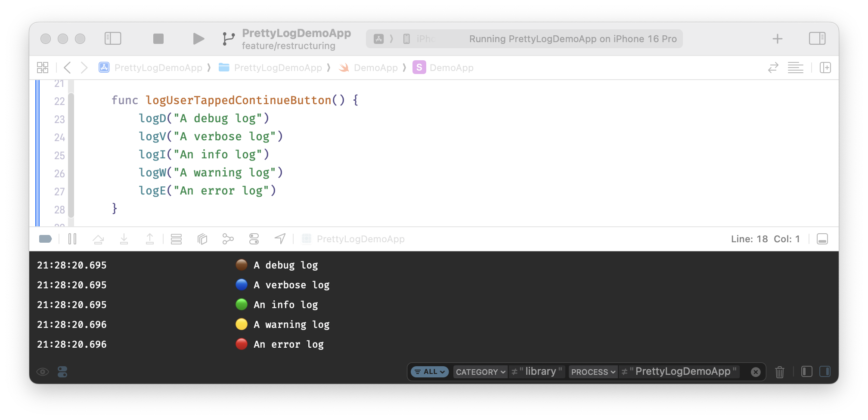The image size is (868, 420).
Task: Go back in editor history
Action: (x=67, y=68)
